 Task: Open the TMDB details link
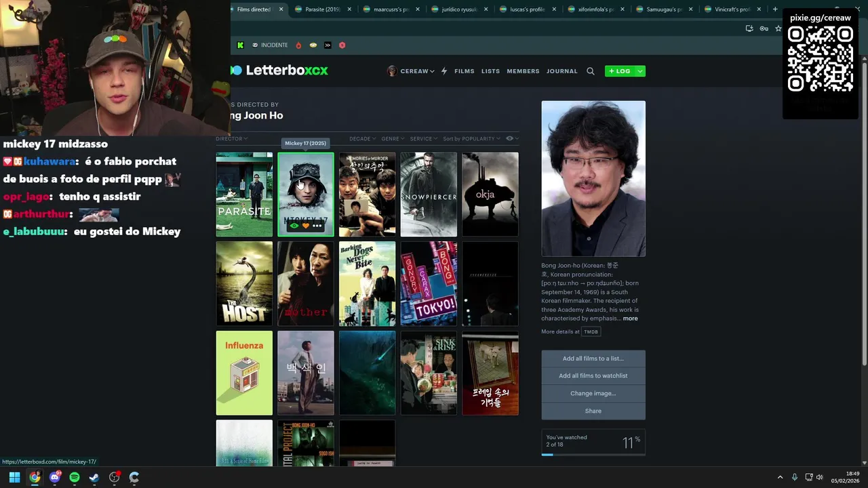click(x=591, y=332)
